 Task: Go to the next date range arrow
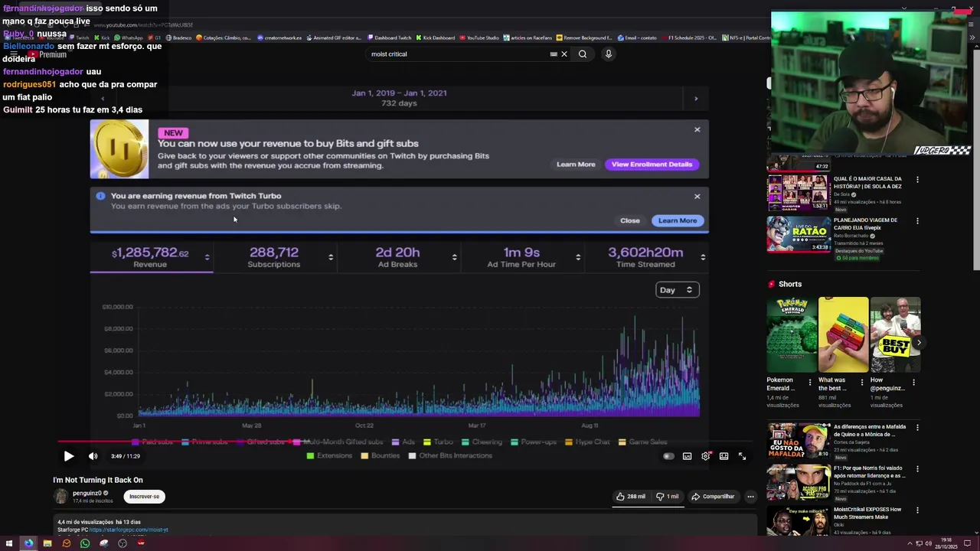[x=696, y=99]
